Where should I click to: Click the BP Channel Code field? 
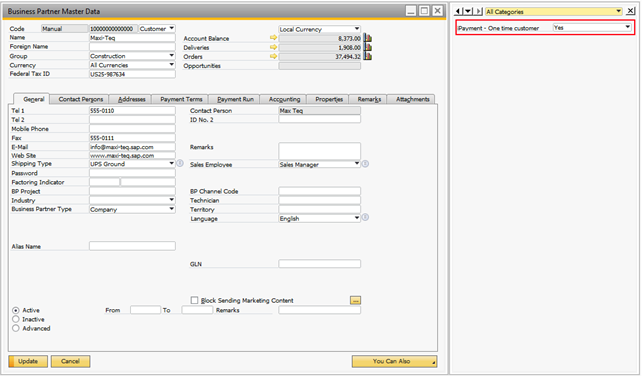coord(319,191)
